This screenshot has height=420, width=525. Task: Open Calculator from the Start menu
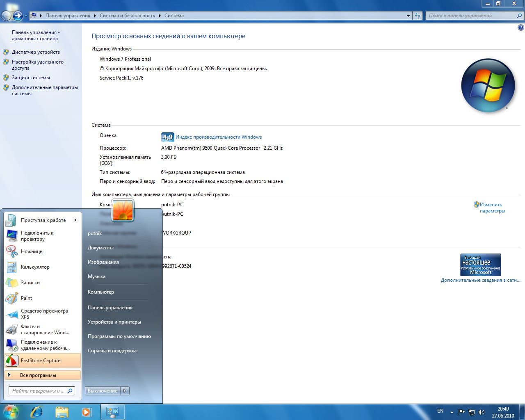pyautogui.click(x=35, y=267)
